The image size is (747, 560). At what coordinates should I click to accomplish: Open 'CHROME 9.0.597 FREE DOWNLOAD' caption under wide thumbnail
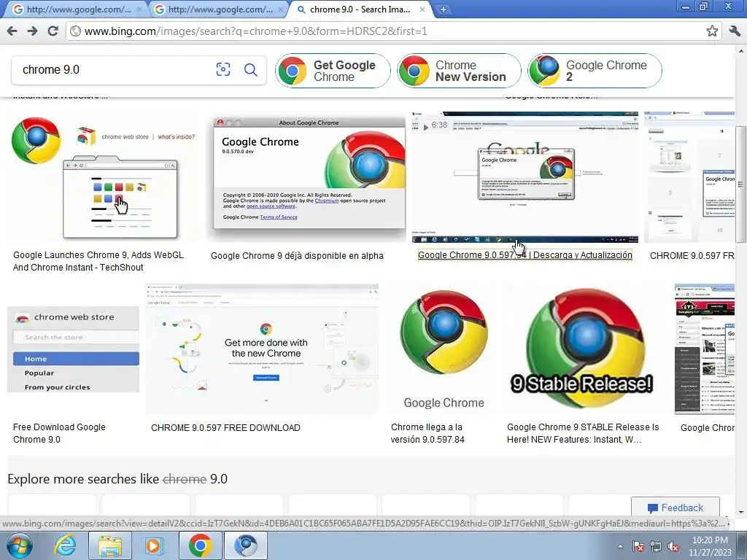225,427
